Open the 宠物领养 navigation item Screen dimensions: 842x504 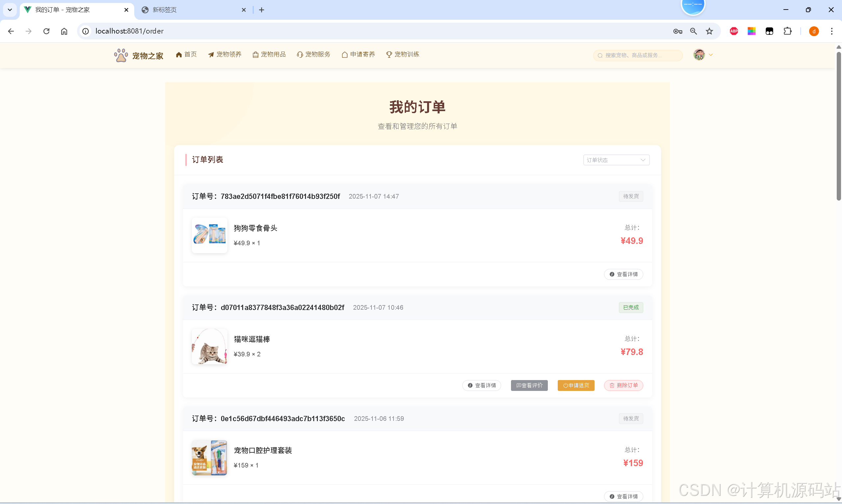click(225, 54)
